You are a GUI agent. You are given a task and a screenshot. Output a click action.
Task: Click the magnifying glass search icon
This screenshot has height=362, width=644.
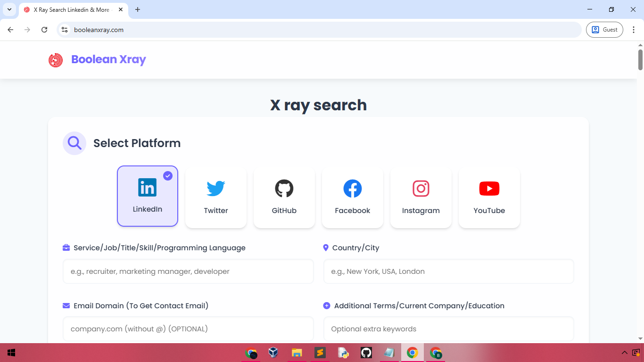74,143
